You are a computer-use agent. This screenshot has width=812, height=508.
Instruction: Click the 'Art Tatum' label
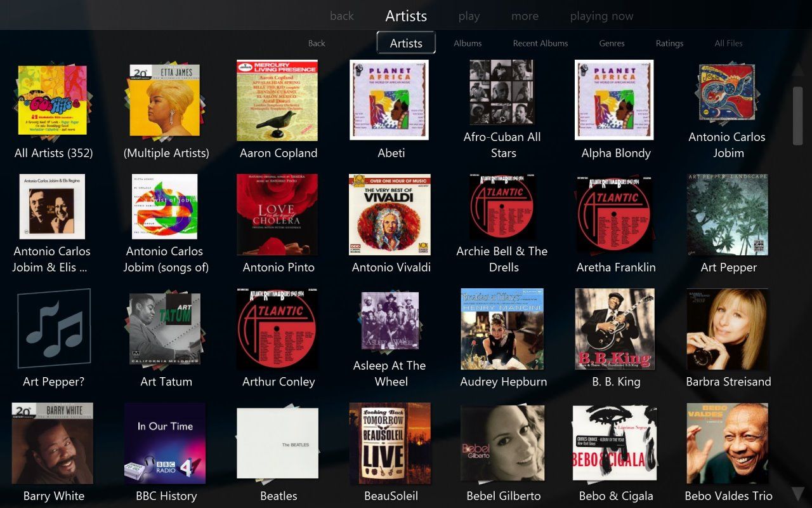166,382
